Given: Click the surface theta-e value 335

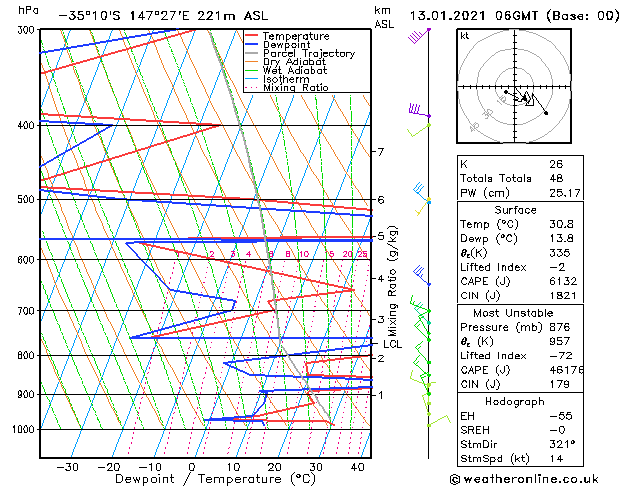Looking at the screenshot, I should pos(560,253).
